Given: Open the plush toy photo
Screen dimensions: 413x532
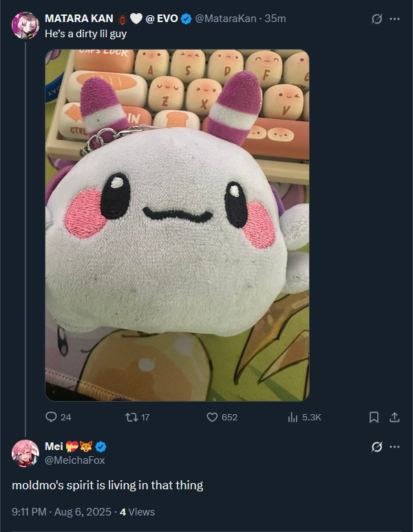Looking at the screenshot, I should [x=177, y=225].
